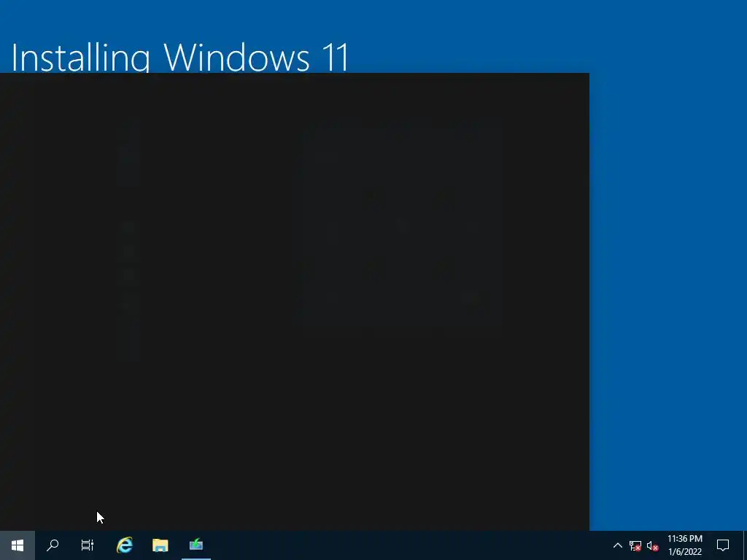Image resolution: width=747 pixels, height=560 pixels.
Task: Show hidden system tray icons
Action: coord(617,545)
